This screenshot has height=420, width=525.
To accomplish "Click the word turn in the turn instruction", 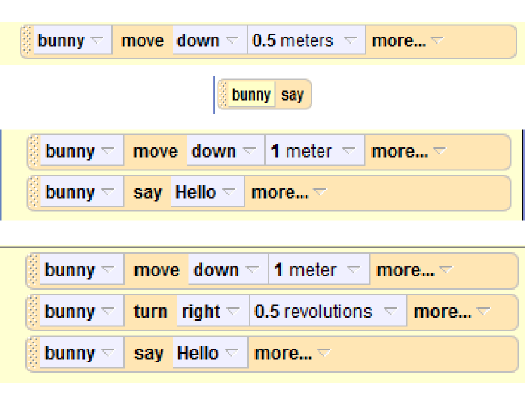I will pyautogui.click(x=151, y=312).
